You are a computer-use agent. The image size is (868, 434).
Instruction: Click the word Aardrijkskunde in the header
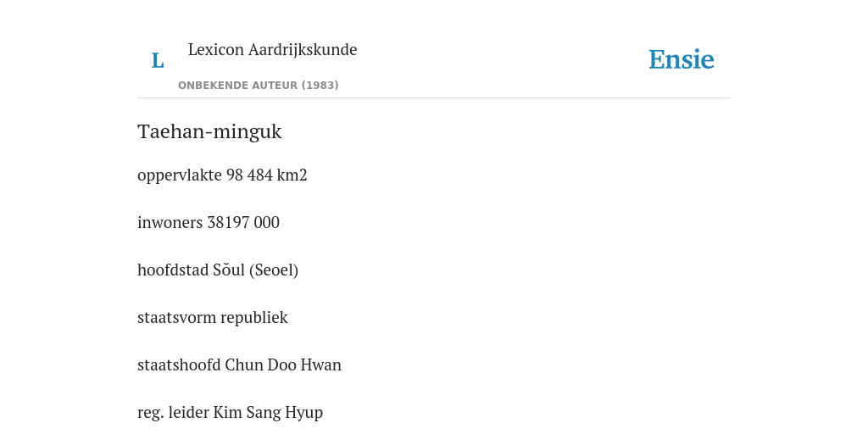pyautogui.click(x=303, y=50)
